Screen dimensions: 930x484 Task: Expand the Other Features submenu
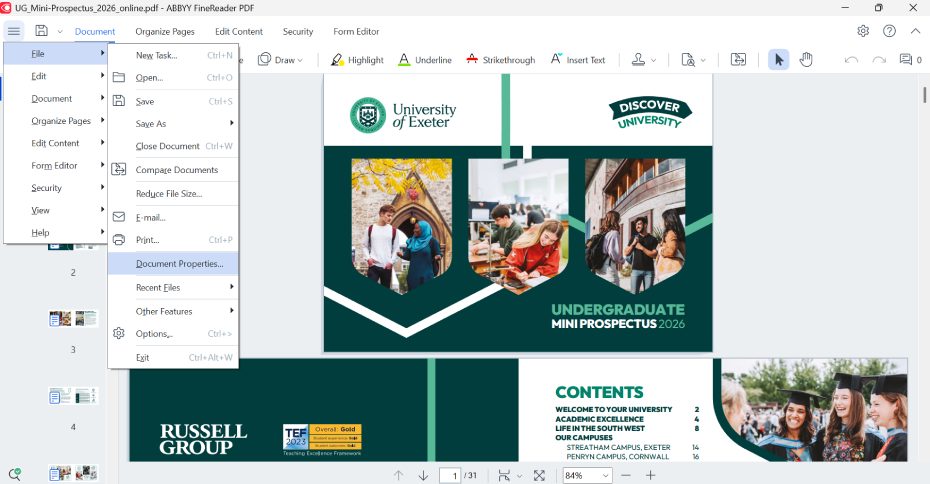tap(173, 311)
